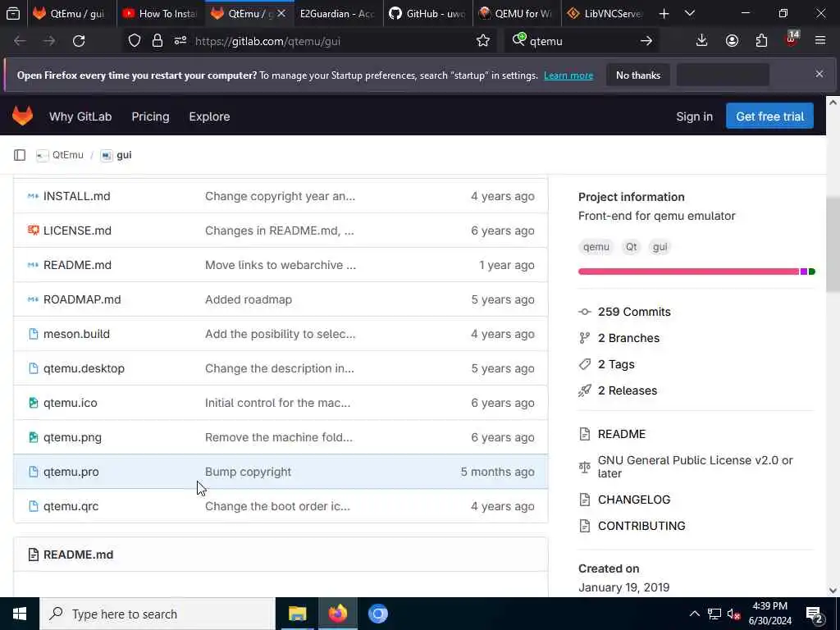Open the Learn more link
Image resolution: width=840 pixels, height=630 pixels.
pyautogui.click(x=568, y=75)
